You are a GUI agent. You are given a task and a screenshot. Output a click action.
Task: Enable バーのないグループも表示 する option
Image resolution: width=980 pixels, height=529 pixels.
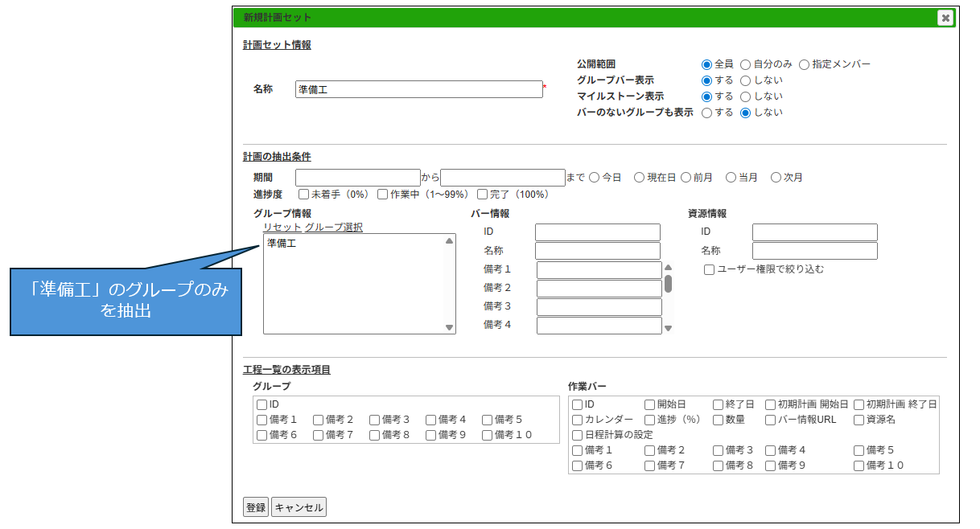tap(707, 113)
